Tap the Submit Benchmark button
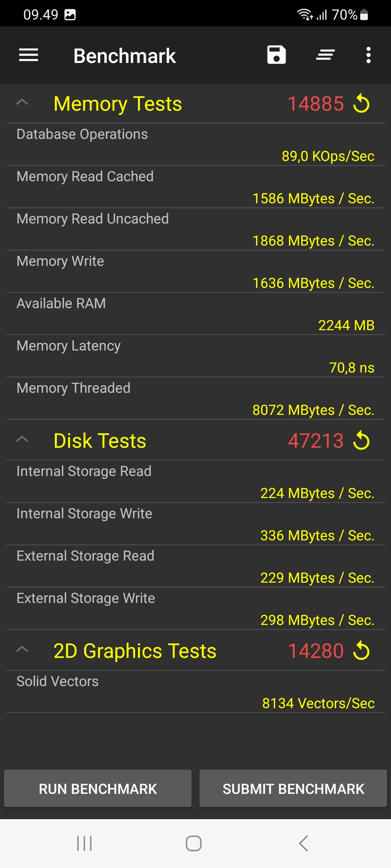 (x=293, y=788)
